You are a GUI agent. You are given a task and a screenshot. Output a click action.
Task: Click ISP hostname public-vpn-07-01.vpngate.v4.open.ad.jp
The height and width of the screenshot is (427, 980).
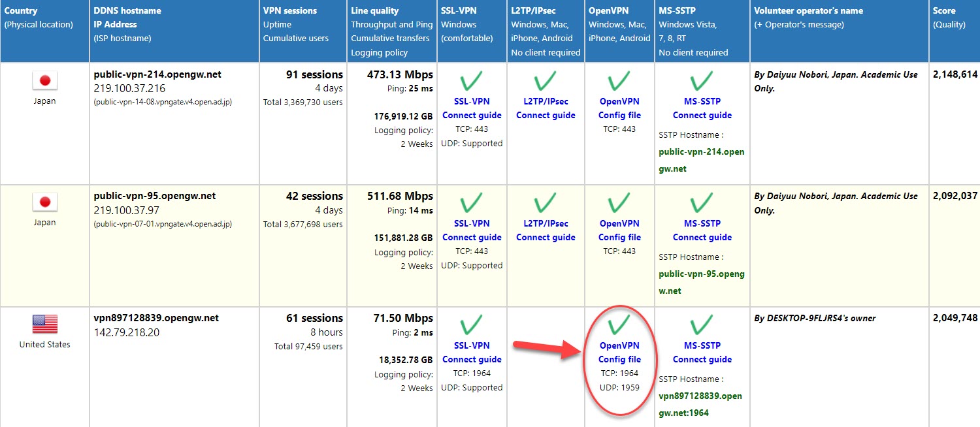coord(163,224)
